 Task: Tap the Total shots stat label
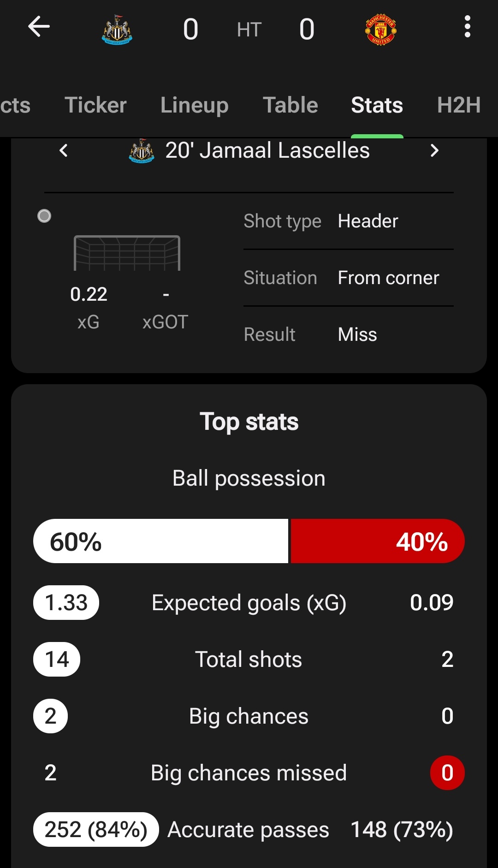pyautogui.click(x=249, y=660)
